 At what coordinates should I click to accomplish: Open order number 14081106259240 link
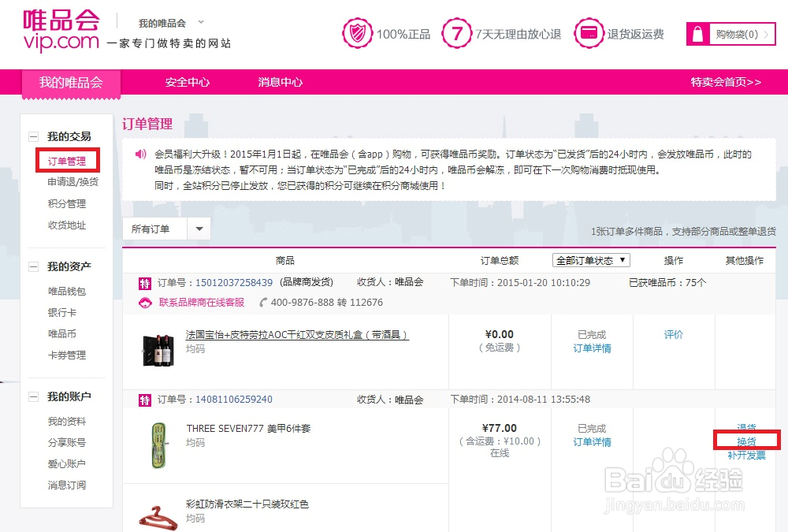click(x=234, y=400)
